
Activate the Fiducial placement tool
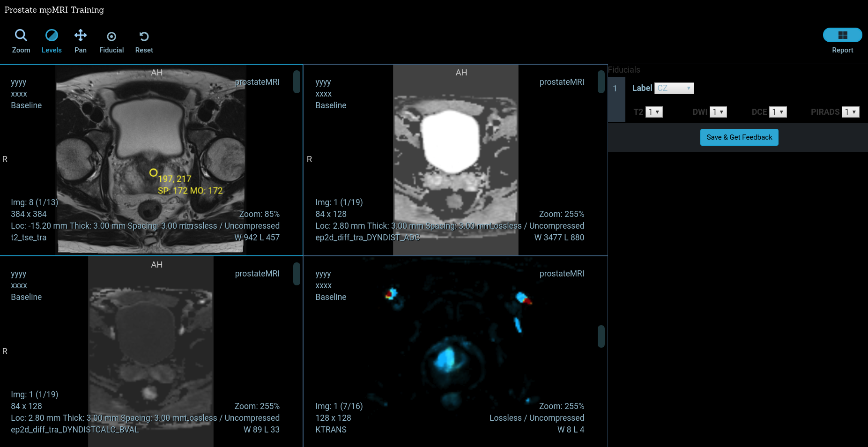[111, 41]
